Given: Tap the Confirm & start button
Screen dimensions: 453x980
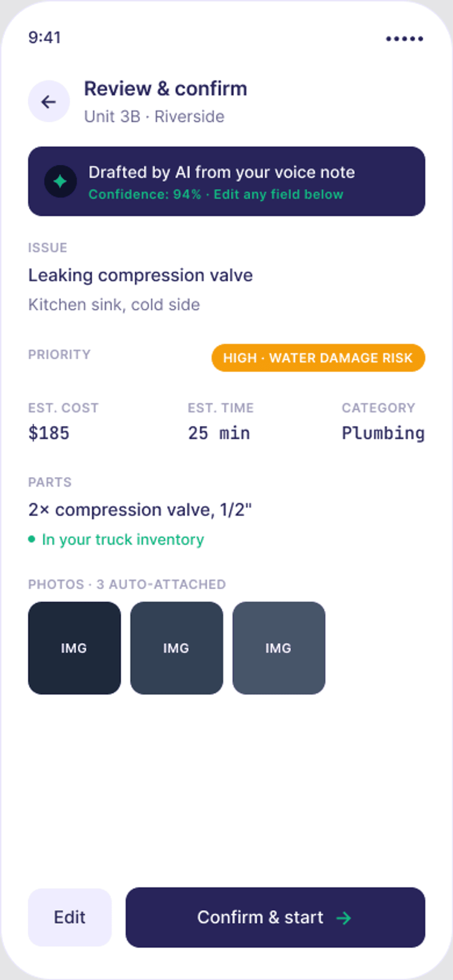Looking at the screenshot, I should pyautogui.click(x=275, y=917).
